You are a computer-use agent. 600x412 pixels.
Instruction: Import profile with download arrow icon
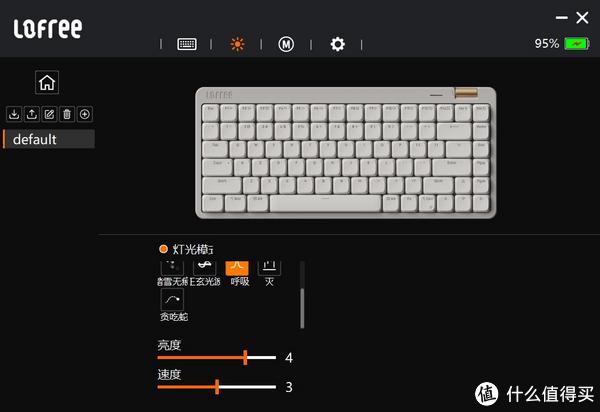(x=14, y=114)
